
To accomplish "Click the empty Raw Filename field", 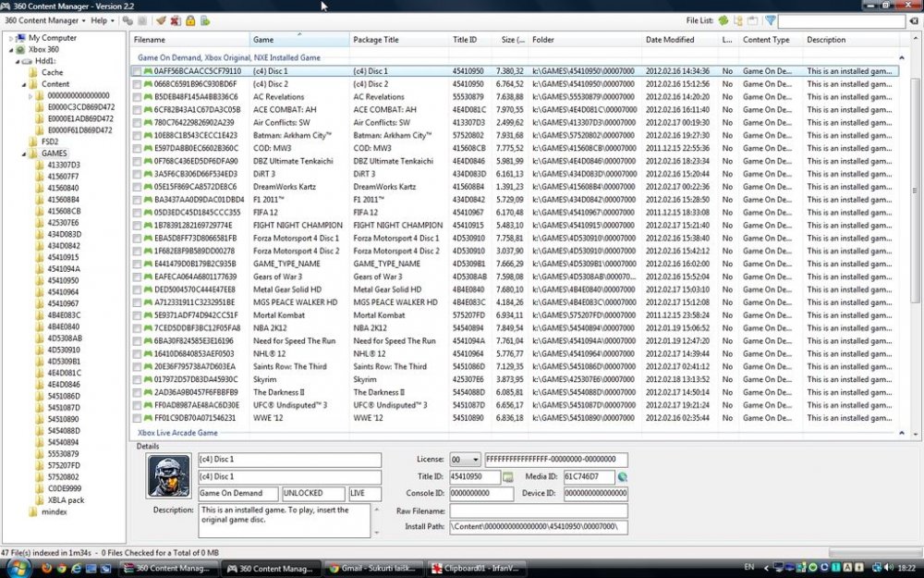I will tap(539, 510).
